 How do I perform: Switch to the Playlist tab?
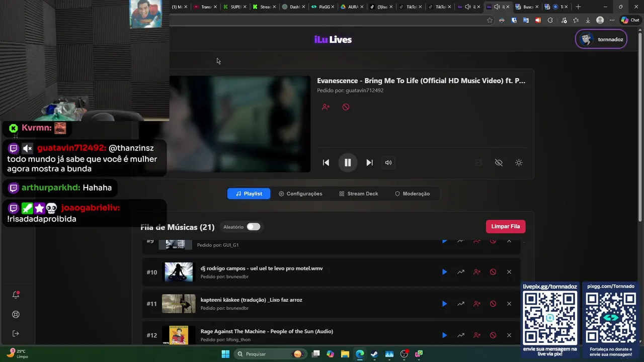249,194
